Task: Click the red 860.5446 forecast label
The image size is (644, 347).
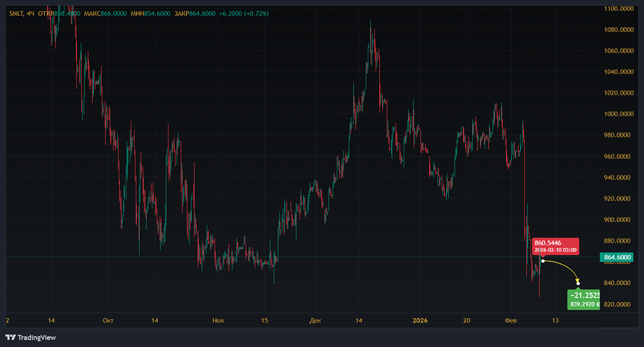Action: point(556,246)
